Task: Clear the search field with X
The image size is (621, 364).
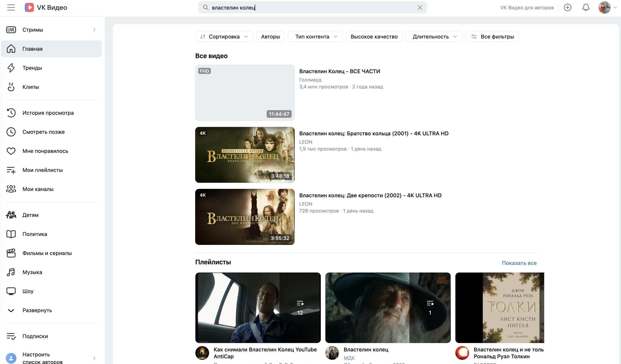Action: click(420, 7)
